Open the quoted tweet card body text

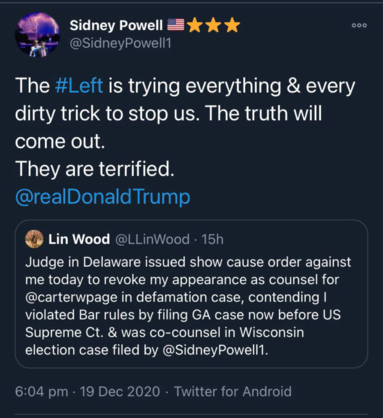188,306
